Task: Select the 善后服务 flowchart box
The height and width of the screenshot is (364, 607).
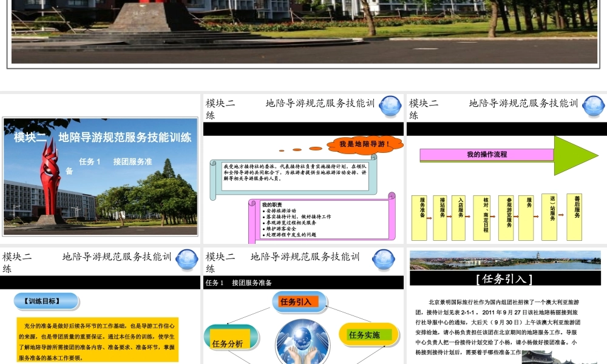Action: [573, 216]
